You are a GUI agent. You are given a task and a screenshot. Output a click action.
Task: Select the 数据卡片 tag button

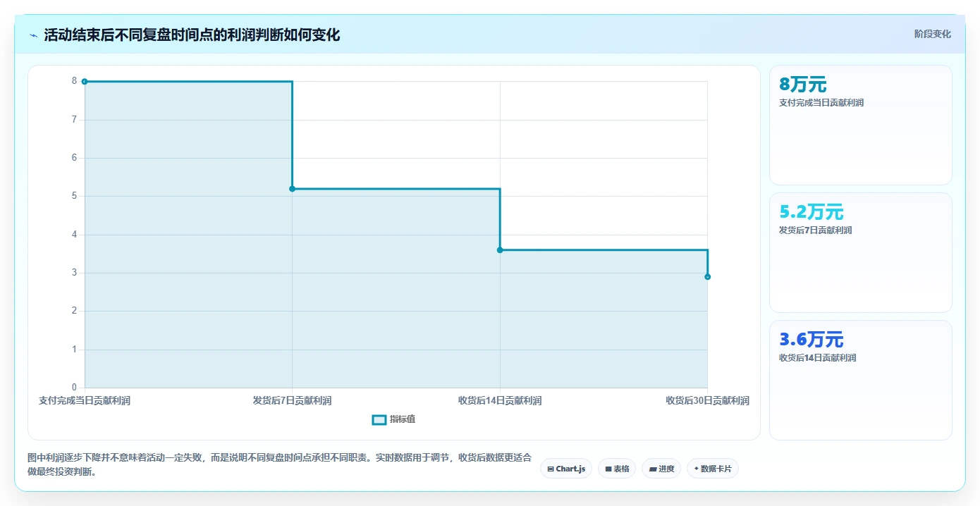(713, 469)
